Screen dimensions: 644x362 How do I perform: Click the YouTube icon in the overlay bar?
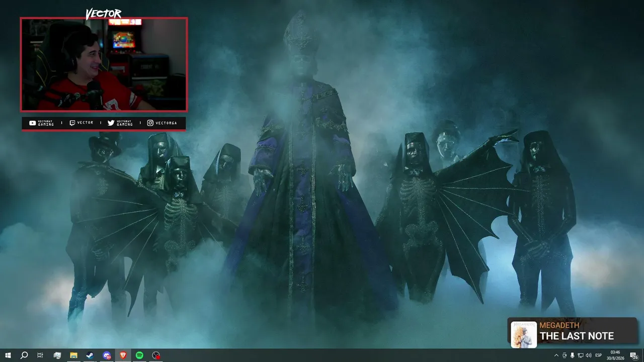click(33, 123)
